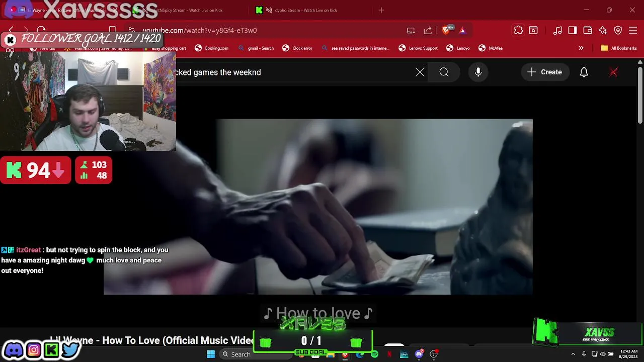The width and height of the screenshot is (644, 362).
Task: Open Discord taskbar icon with badge
Action: [x=419, y=354]
